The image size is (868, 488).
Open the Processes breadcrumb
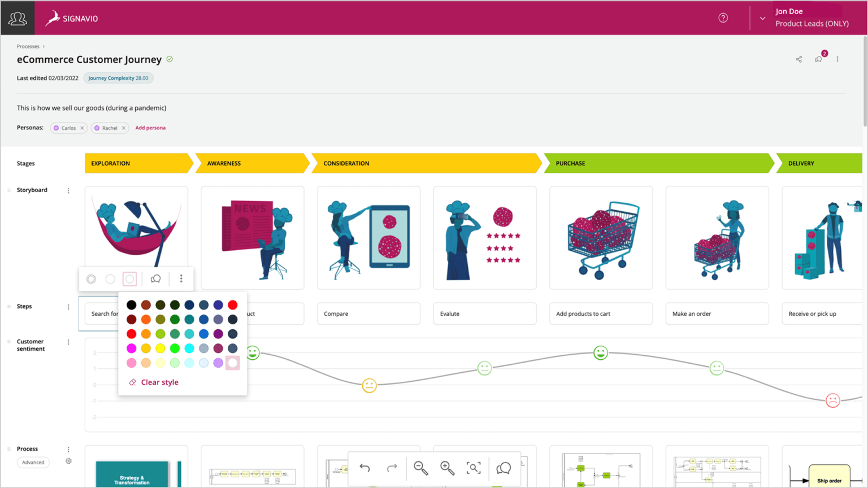[28, 46]
